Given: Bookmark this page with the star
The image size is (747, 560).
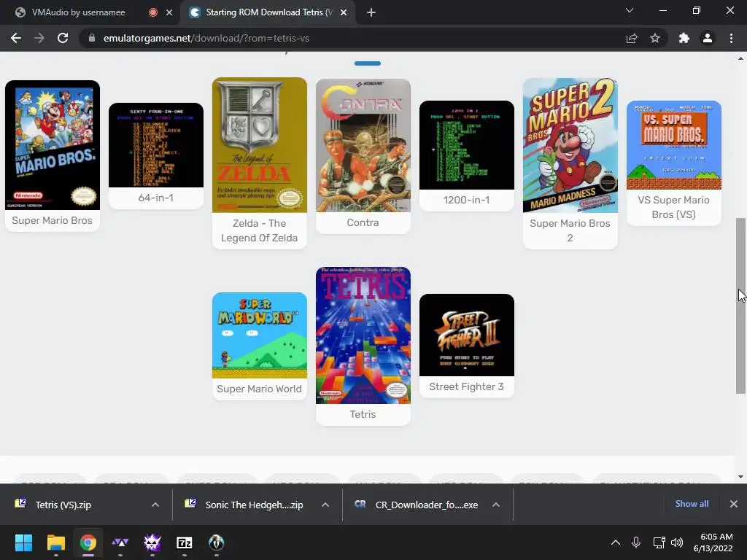Looking at the screenshot, I should coord(655,38).
